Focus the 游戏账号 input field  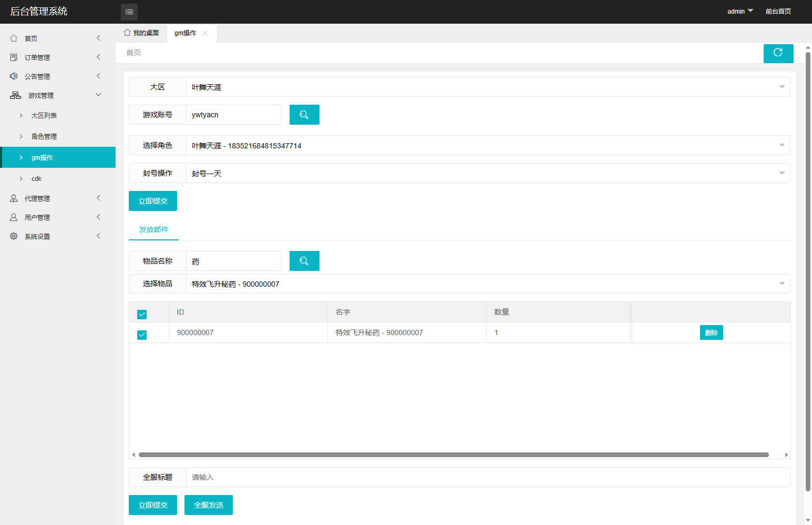click(234, 115)
